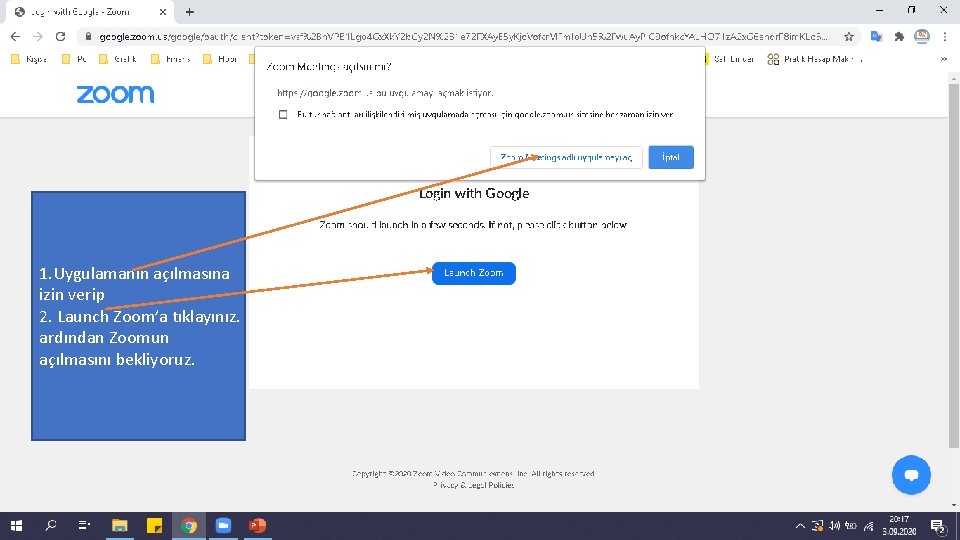
Task: Switch to Chrome on the taskbar
Action: (x=189, y=525)
